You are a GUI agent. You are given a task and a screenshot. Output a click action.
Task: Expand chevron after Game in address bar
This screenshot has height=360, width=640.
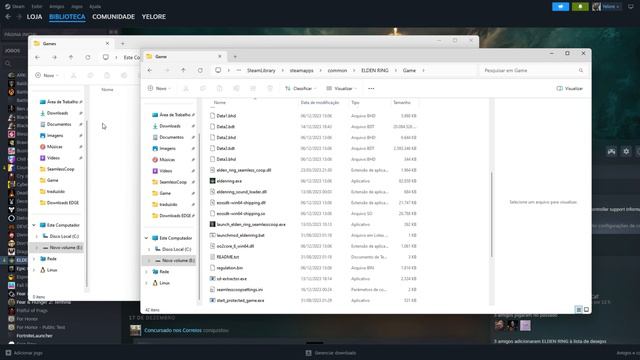pos(423,71)
